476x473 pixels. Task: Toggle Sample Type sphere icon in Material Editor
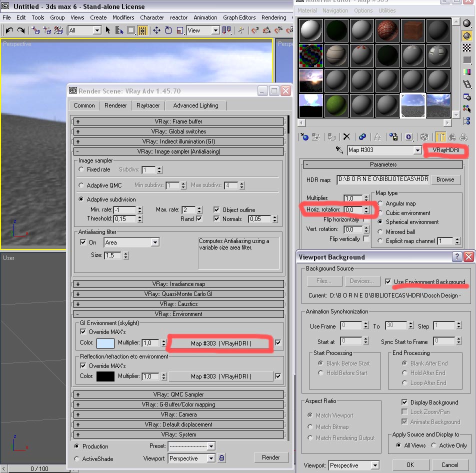coord(466,23)
